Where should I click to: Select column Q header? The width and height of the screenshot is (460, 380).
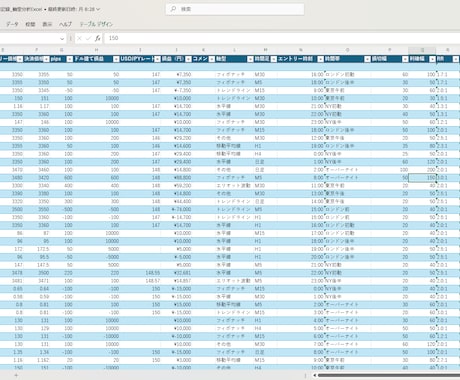[422, 50]
